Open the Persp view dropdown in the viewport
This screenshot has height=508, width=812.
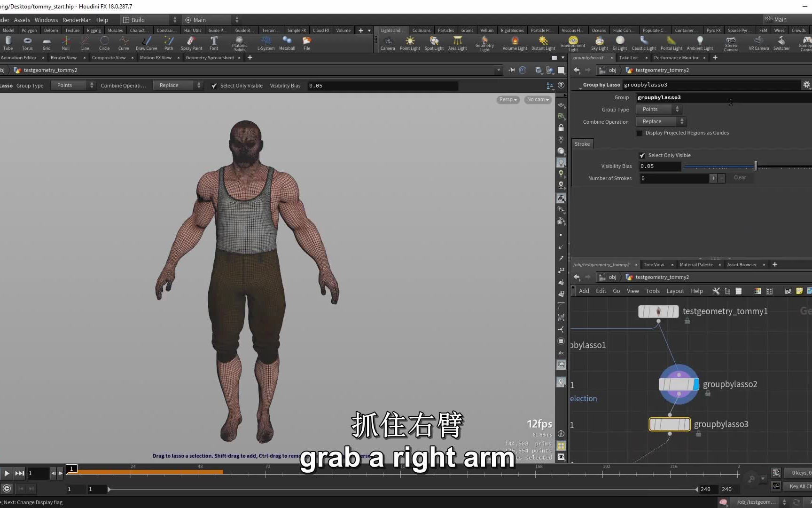coord(507,100)
